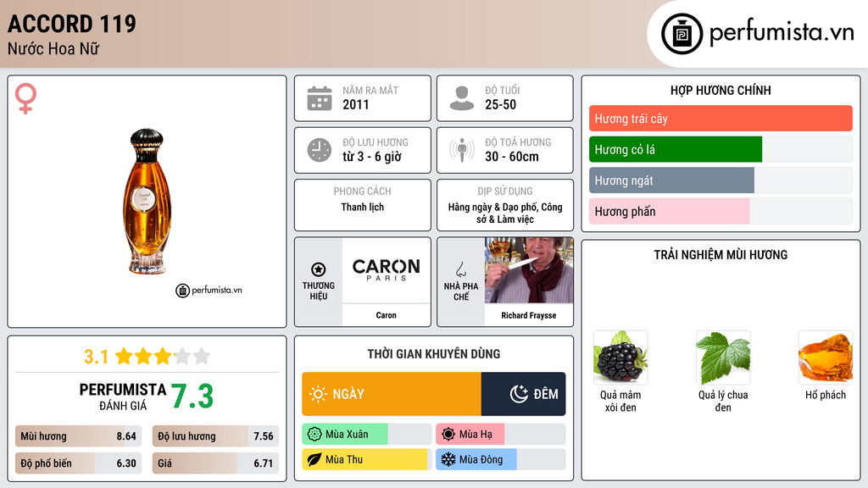Click the person icon beside Độ tuổi
This screenshot has height=488, width=868.
(x=462, y=98)
